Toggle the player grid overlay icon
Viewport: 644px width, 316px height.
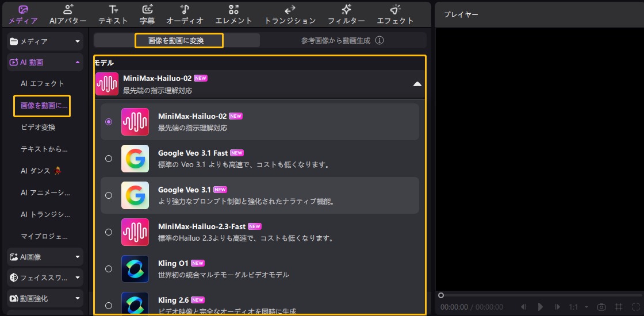click(619, 307)
